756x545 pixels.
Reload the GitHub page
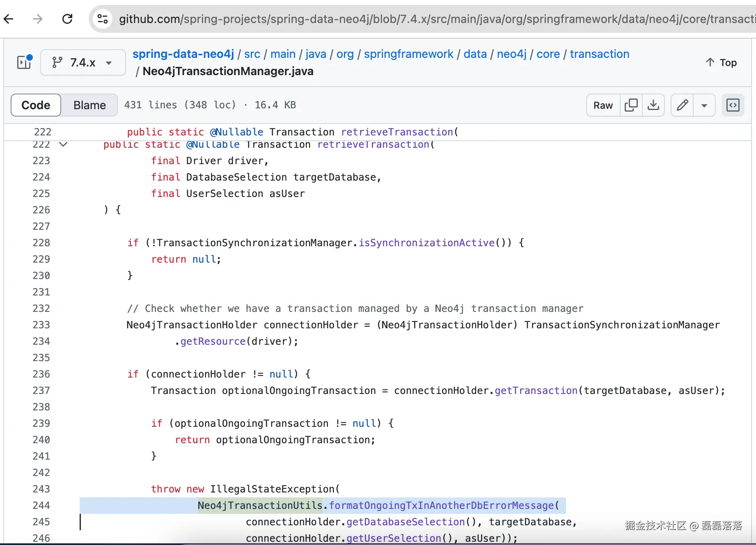click(67, 19)
